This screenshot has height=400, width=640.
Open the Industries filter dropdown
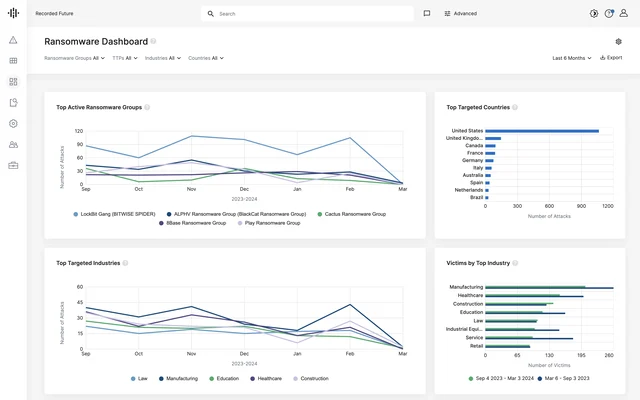(x=163, y=58)
